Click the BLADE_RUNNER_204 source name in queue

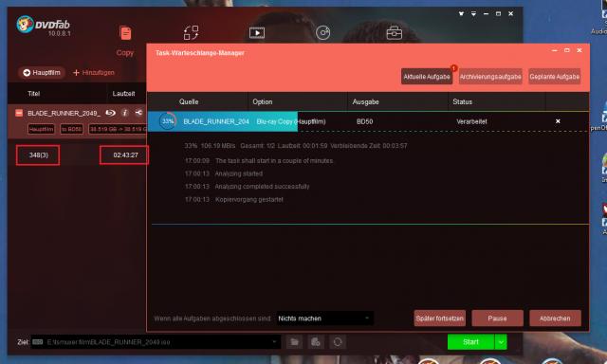click(x=216, y=121)
